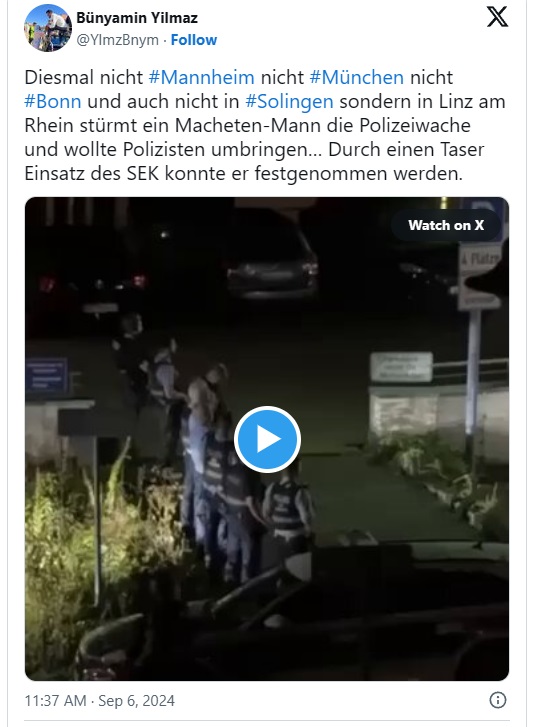535x727 pixels.
Task: Click the Sep 6, 2024 date
Action: [x=136, y=701]
